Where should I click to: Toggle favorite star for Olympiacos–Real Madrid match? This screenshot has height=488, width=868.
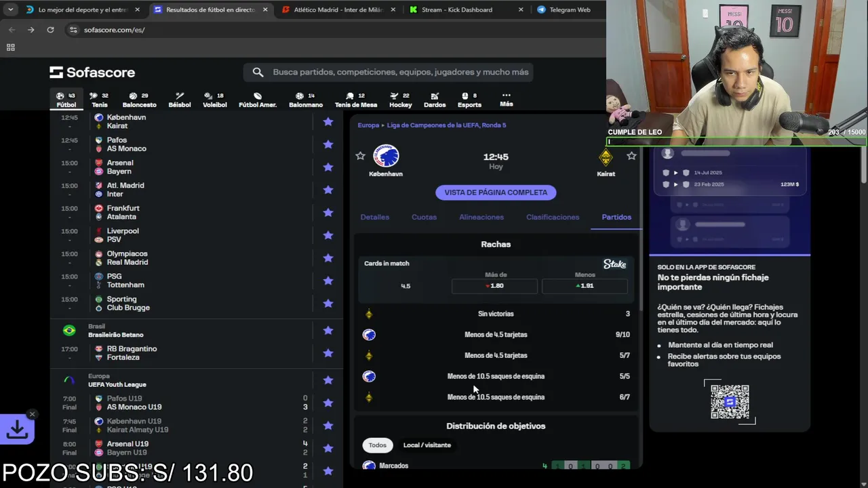coord(328,258)
